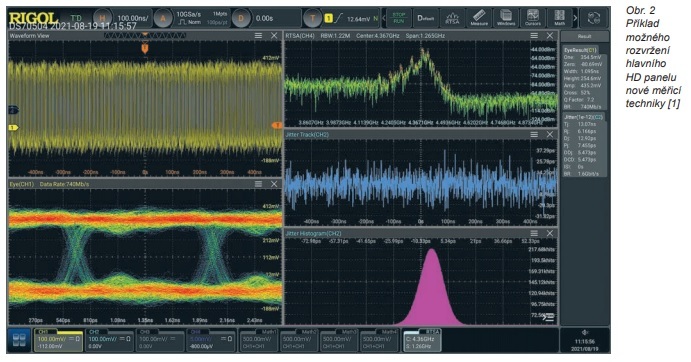Viewport: 691px width, 362px height.
Task: Open the trigger T settings button
Action: click(x=312, y=19)
